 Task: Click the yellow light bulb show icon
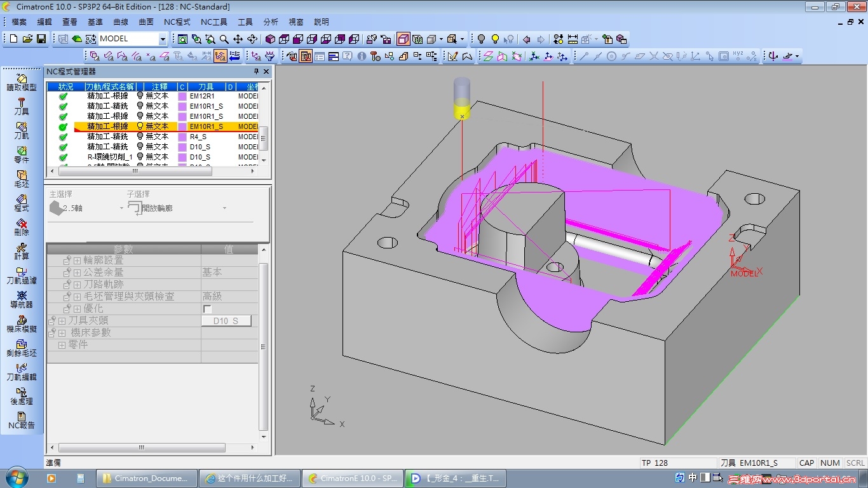click(495, 39)
